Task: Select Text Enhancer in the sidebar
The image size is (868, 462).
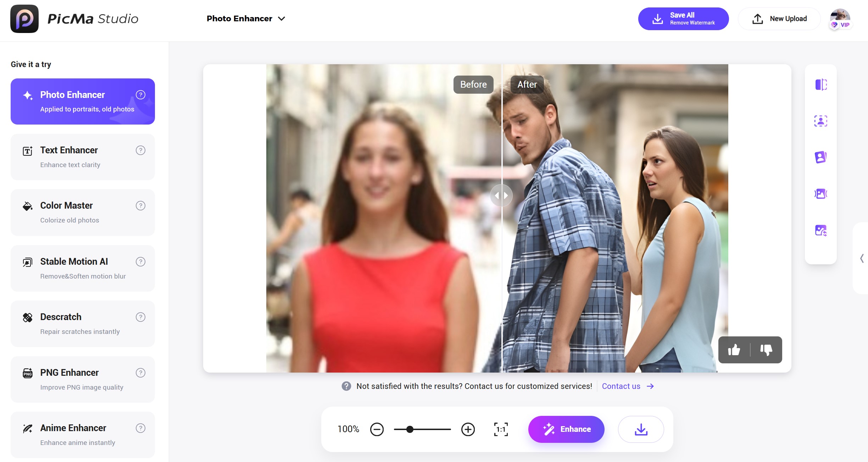Action: (x=83, y=157)
